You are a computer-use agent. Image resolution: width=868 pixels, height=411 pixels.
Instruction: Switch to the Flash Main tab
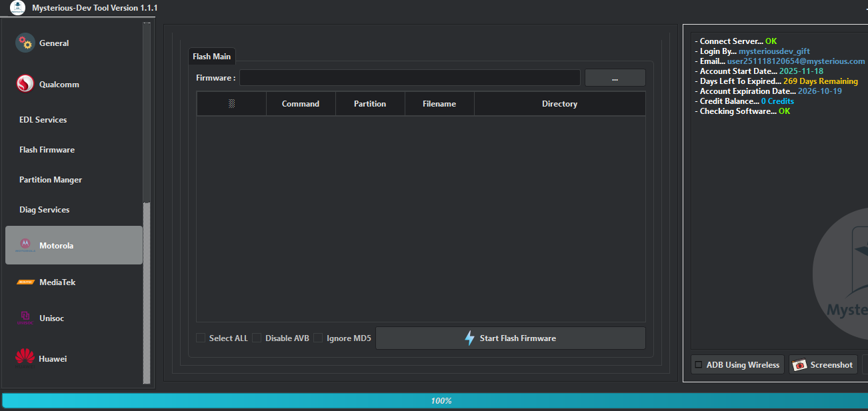click(x=211, y=56)
